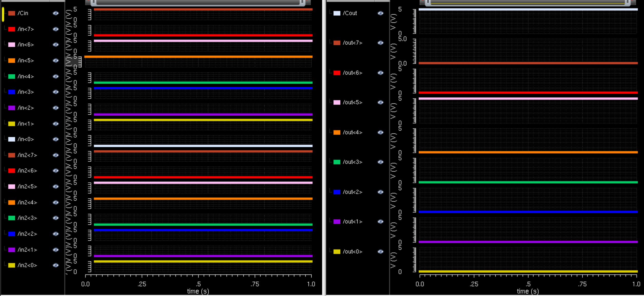Viewport: 644px width, 296px height.
Task: Select the /out<5> signal name
Action: tap(352, 103)
